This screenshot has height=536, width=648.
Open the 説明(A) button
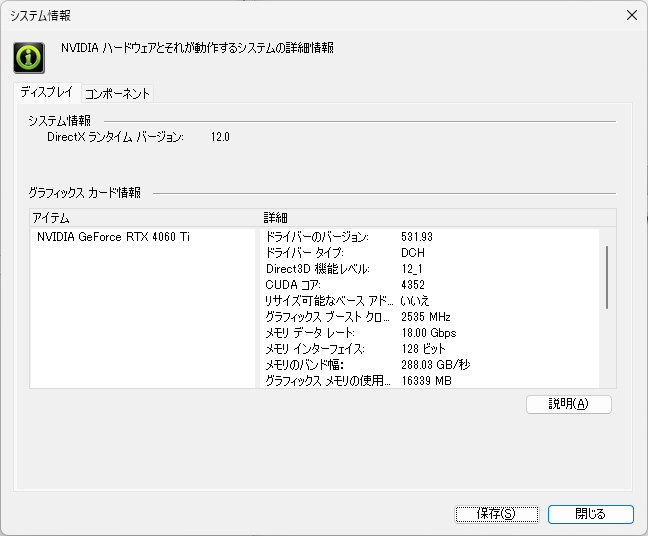coord(569,404)
